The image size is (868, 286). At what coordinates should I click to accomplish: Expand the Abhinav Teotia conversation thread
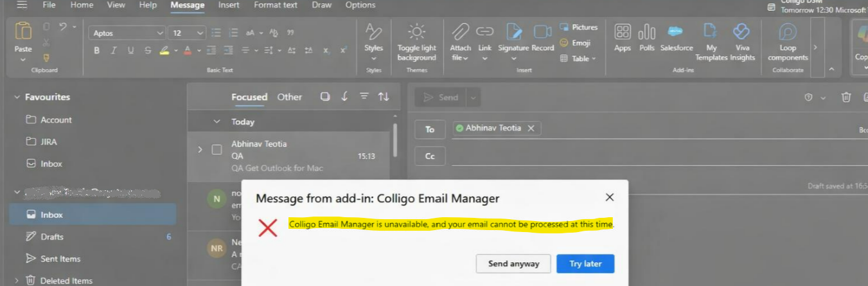pyautogui.click(x=200, y=150)
